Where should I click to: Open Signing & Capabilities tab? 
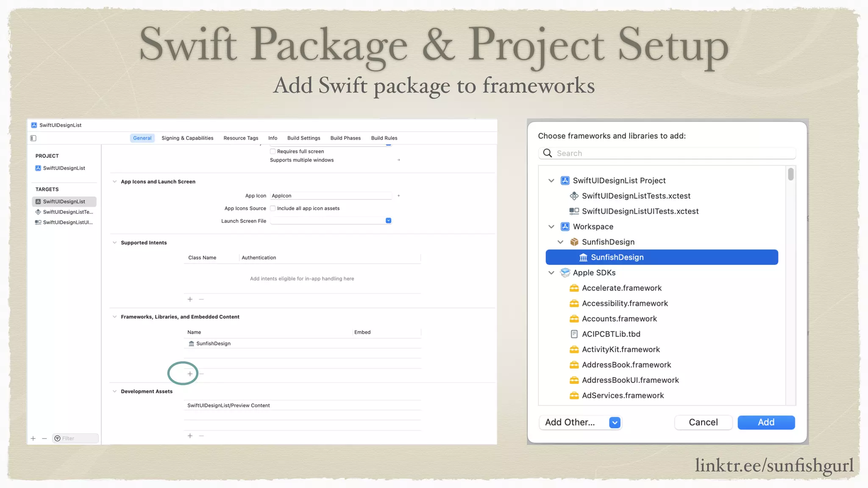pos(187,138)
